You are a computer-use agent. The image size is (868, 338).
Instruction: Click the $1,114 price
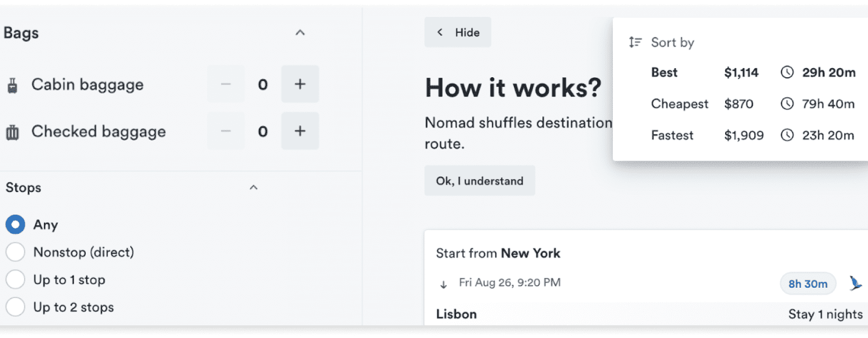coord(741,72)
